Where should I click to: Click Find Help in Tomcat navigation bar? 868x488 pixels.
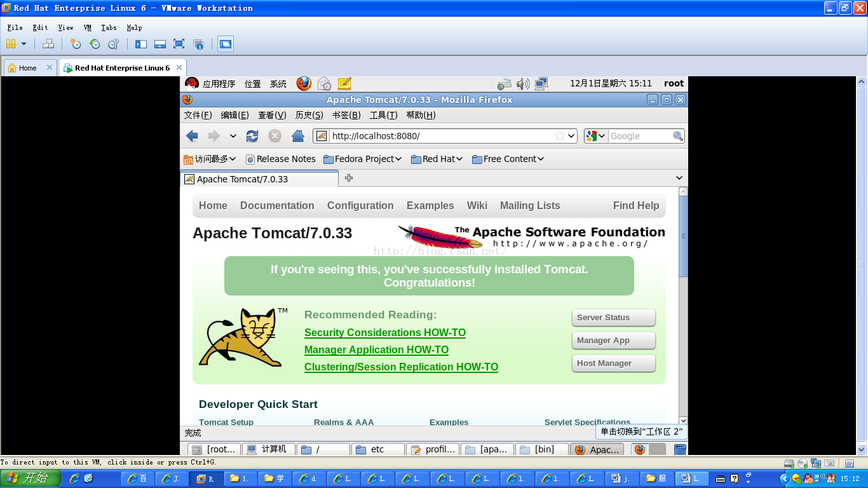click(x=636, y=205)
